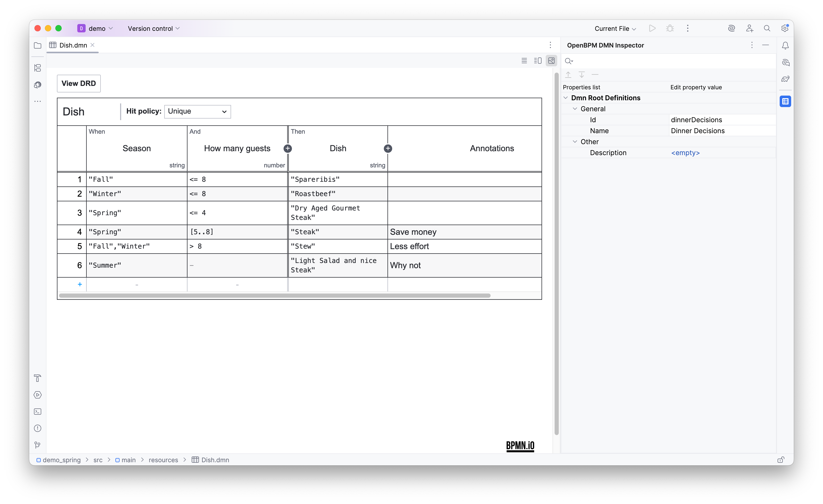
Task: Open the AI chat icon on right sidebar
Action: [785, 62]
